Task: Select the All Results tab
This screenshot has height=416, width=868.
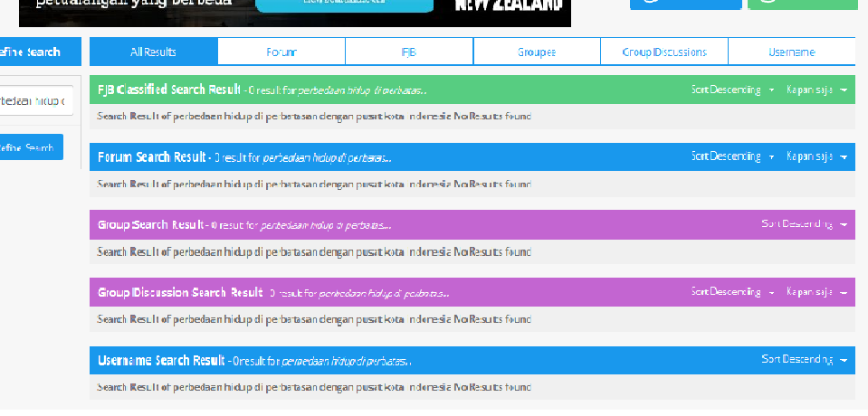Action: tap(153, 52)
